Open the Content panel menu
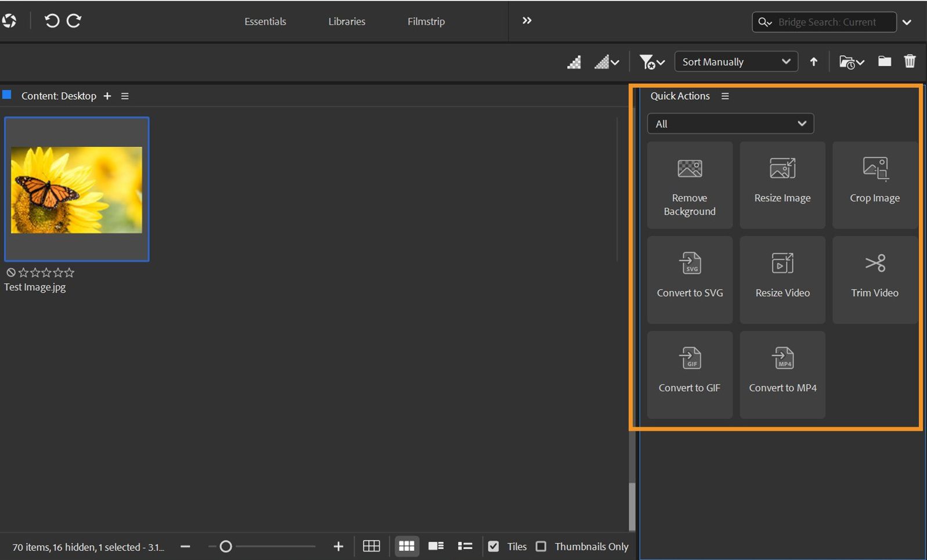927x560 pixels. (x=125, y=96)
